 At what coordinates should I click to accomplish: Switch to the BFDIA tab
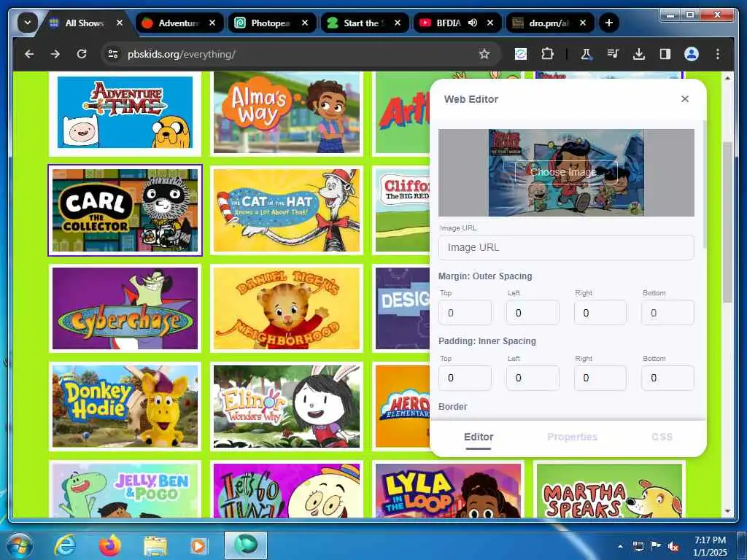(448, 23)
